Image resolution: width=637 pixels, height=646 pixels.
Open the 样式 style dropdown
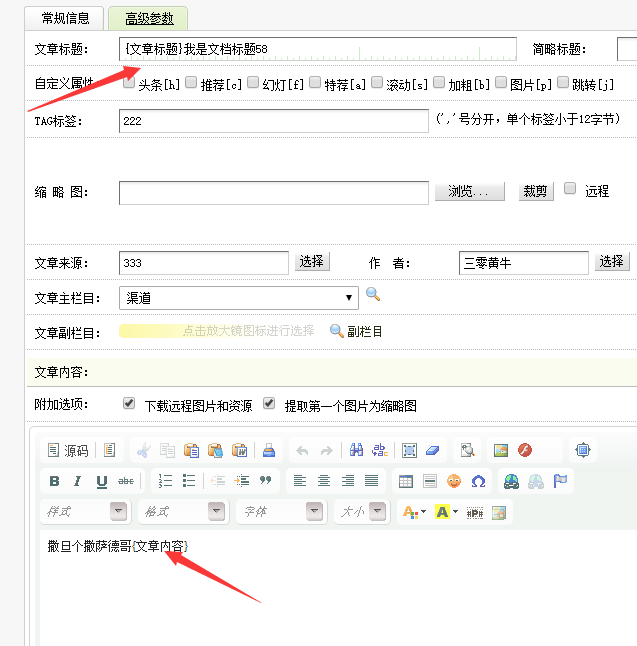[x=86, y=512]
